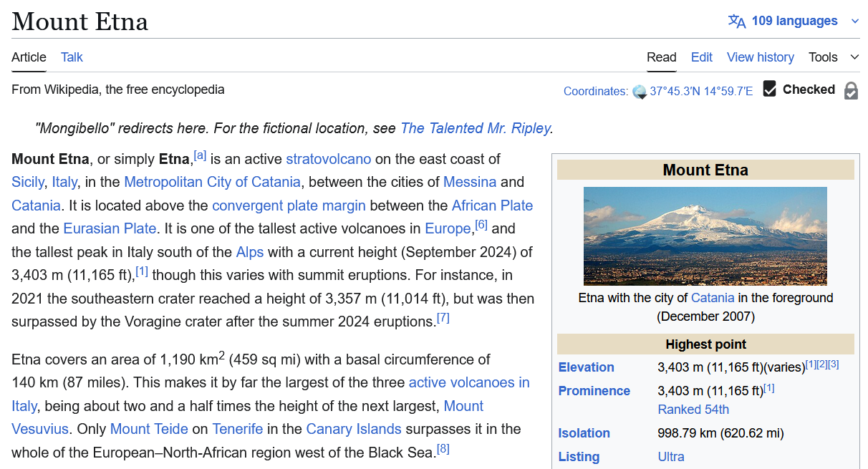Open reference [1] beside prominence value
This screenshot has height=469, width=868.
coord(769,388)
